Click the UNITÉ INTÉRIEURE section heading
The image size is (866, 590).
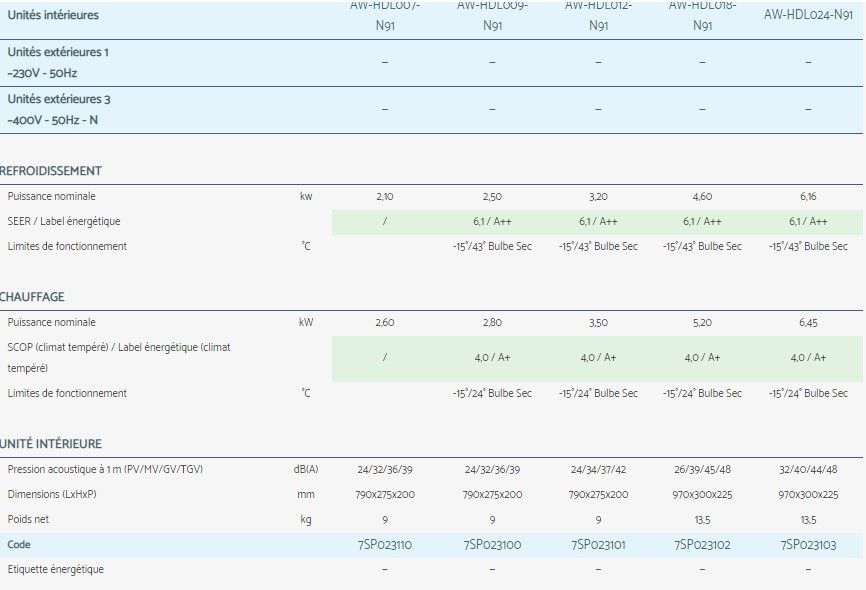51,444
